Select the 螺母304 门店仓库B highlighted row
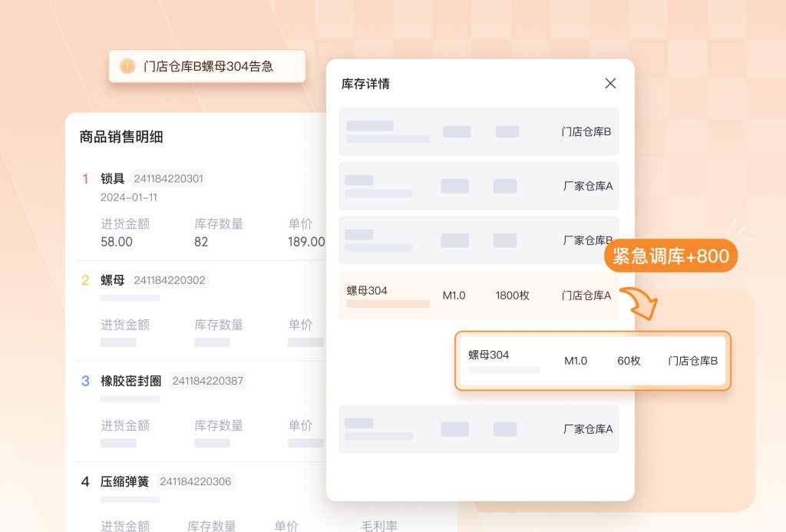 click(x=593, y=361)
